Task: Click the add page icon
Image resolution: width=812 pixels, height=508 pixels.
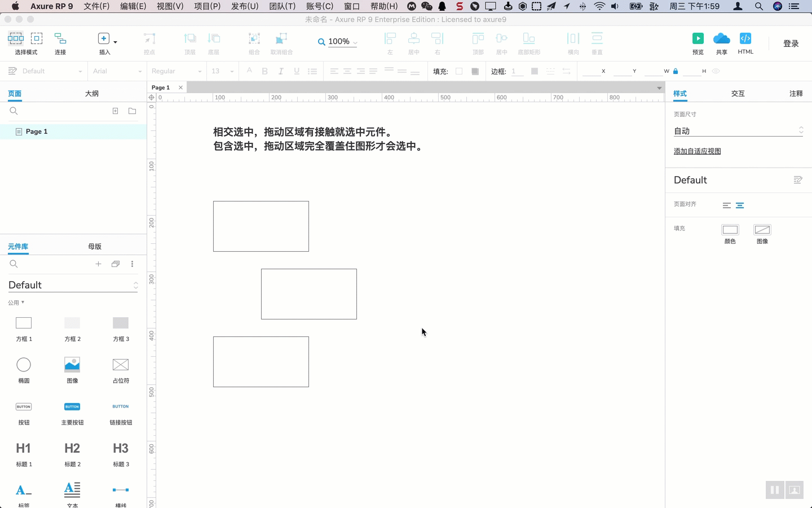Action: 115,111
